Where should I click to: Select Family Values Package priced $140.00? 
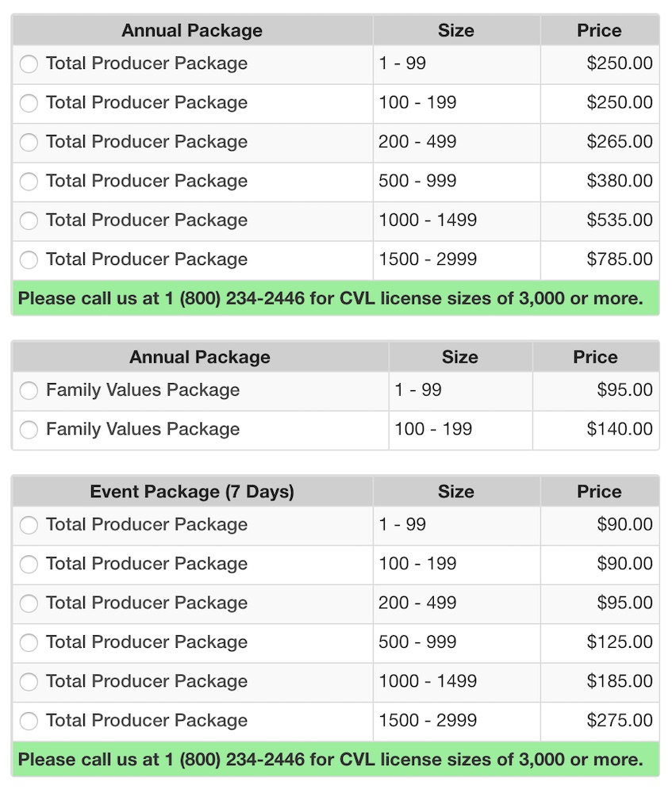click(29, 430)
